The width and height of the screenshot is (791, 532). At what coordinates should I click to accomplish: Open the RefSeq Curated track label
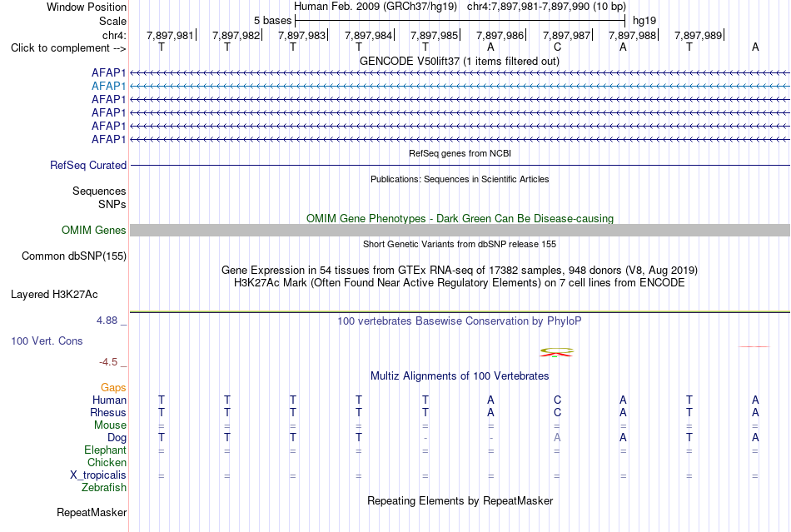coord(88,166)
